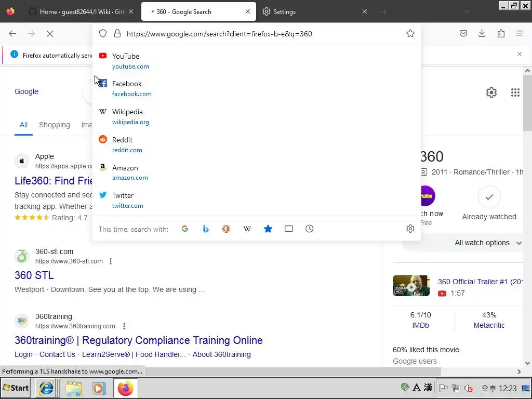
Task: Search in History clock icon
Action: 310,229
